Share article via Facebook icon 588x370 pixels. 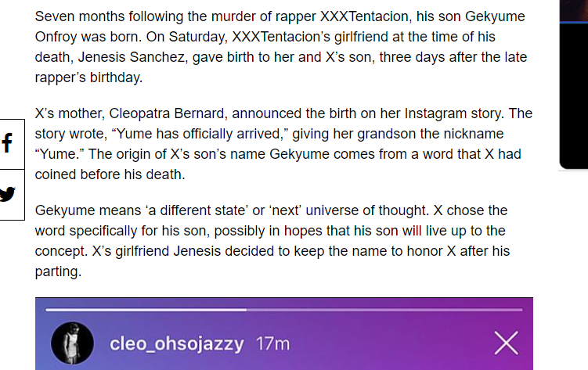pyautogui.click(x=8, y=143)
